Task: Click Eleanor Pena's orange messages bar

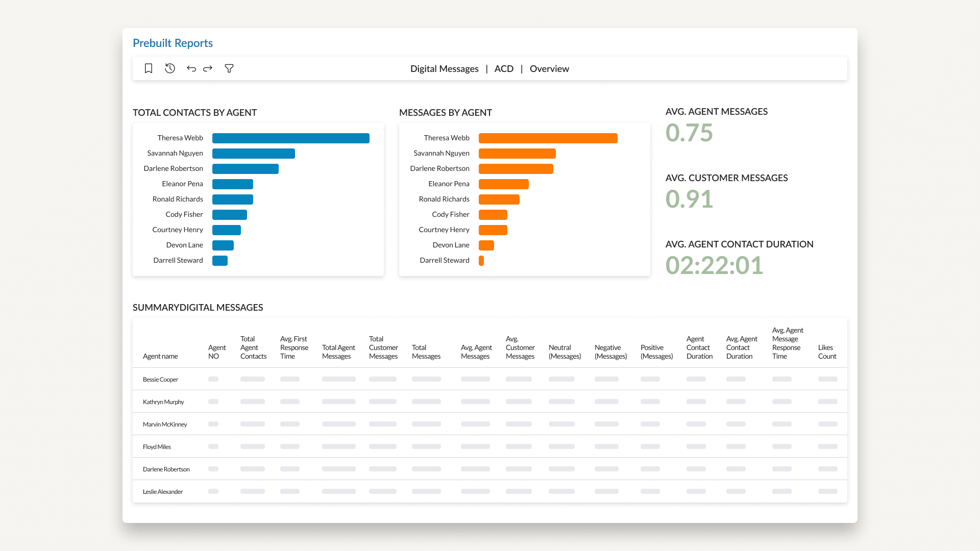Action: coord(503,184)
